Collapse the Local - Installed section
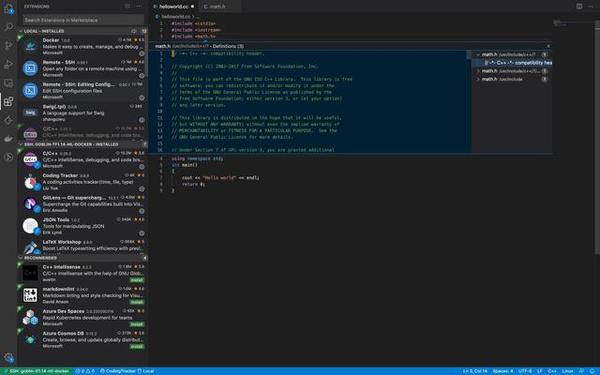600x375 pixels. (x=21, y=31)
